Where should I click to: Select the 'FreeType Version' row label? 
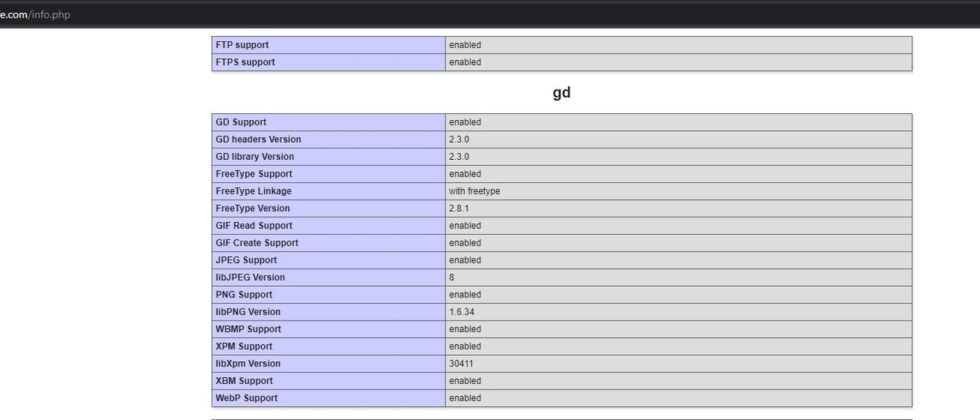328,208
